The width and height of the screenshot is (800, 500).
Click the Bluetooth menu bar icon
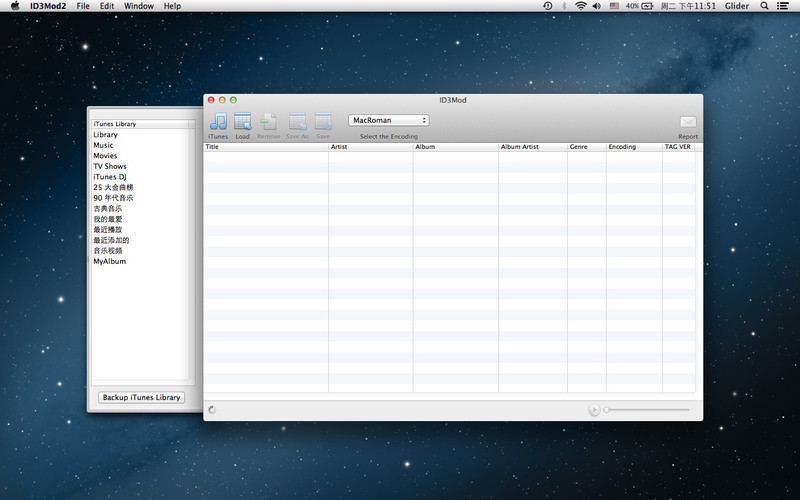coord(564,6)
